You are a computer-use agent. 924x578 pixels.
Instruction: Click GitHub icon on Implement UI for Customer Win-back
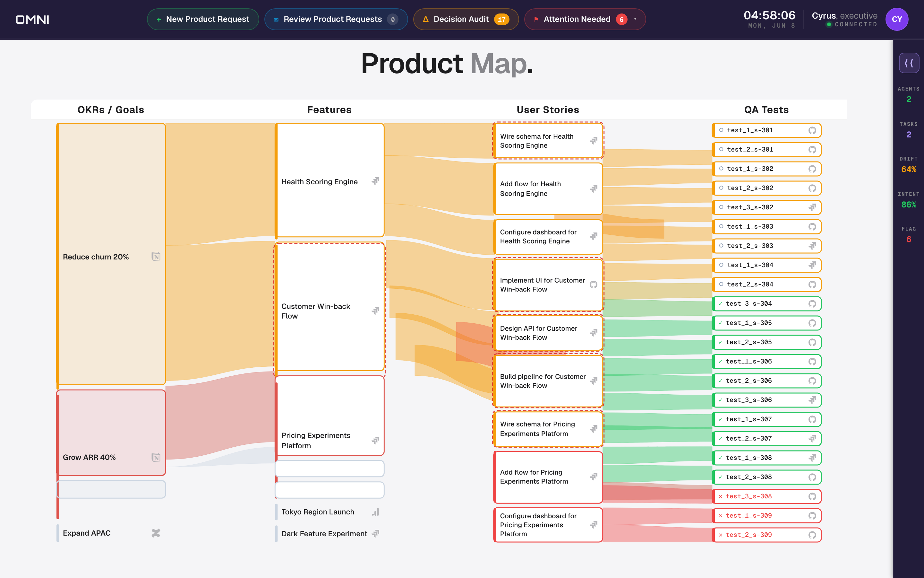point(593,285)
